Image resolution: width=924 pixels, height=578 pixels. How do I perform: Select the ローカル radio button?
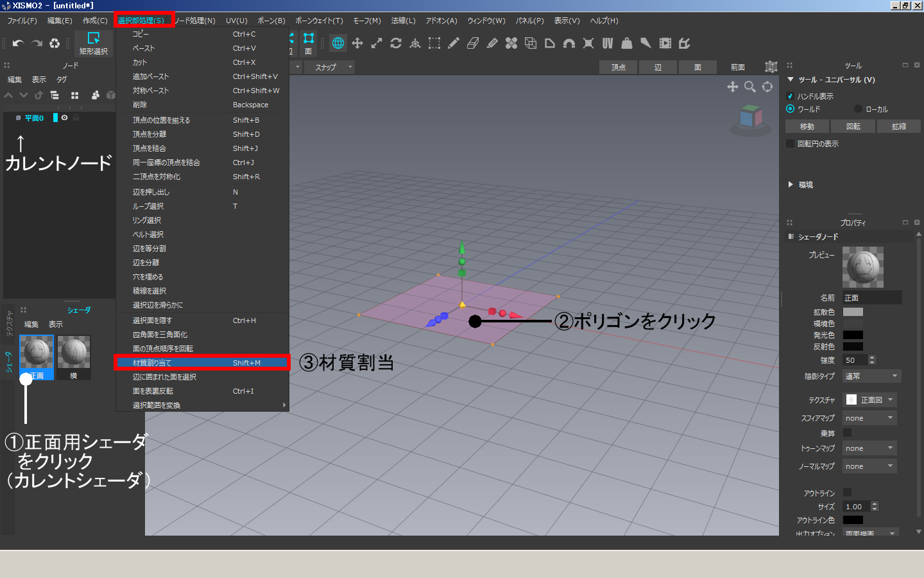click(x=858, y=109)
